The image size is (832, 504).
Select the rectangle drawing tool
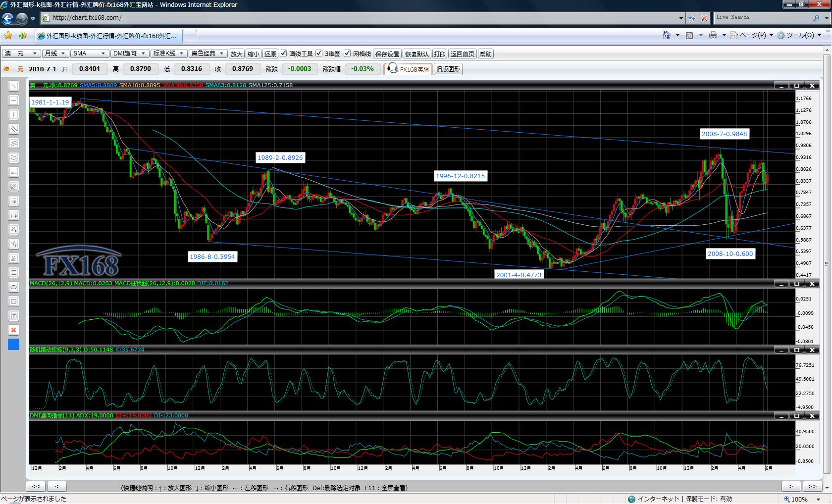pyautogui.click(x=14, y=302)
